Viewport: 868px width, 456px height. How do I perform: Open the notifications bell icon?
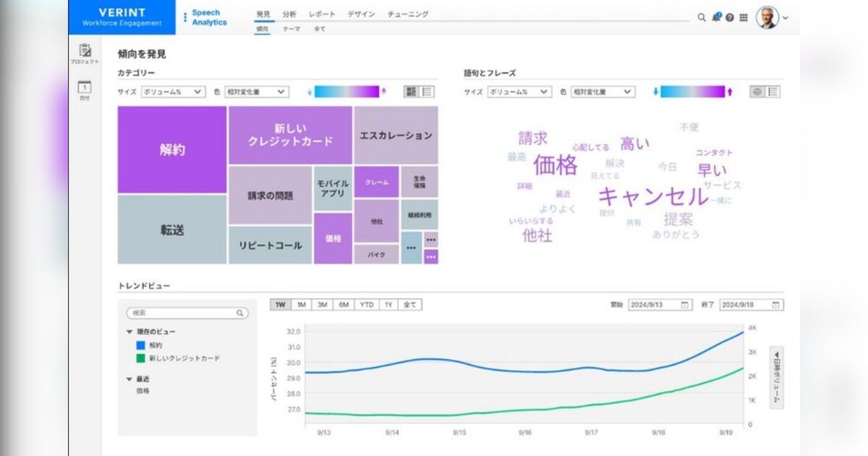[x=715, y=17]
